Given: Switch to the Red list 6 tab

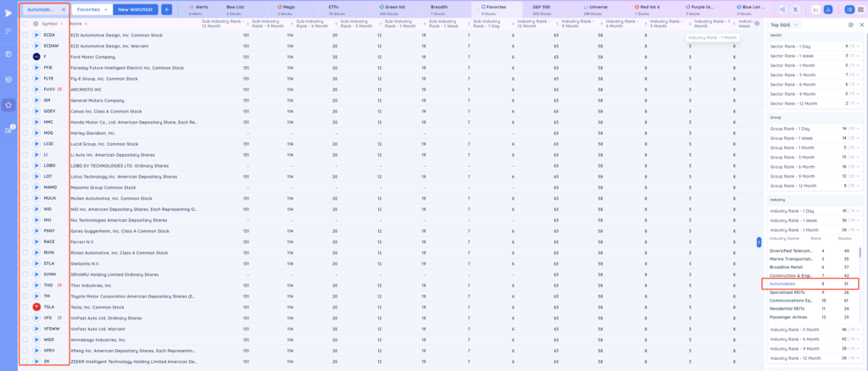Looking at the screenshot, I should click(x=647, y=9).
